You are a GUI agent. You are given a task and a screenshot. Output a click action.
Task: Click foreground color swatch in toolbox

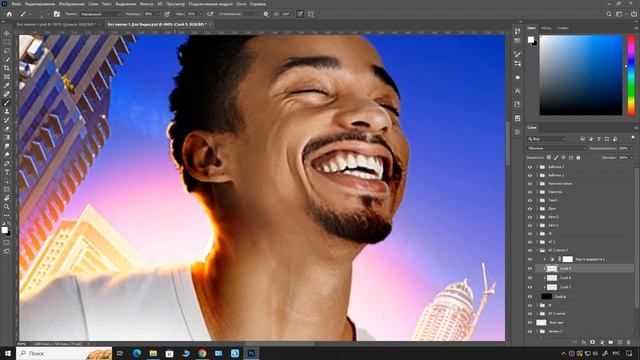[4, 230]
